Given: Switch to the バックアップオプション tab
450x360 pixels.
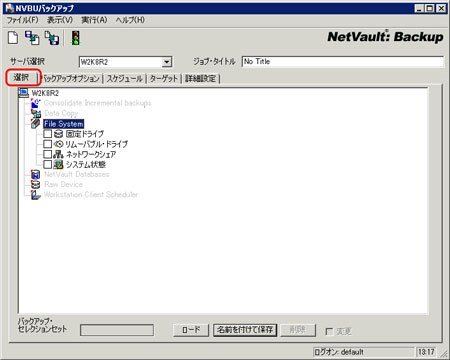Looking at the screenshot, I should 71,79.
